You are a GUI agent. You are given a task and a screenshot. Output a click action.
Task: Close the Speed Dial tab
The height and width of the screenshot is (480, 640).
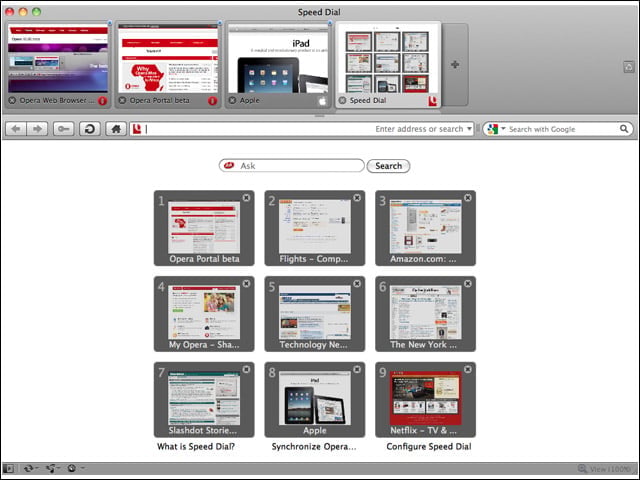coord(342,100)
